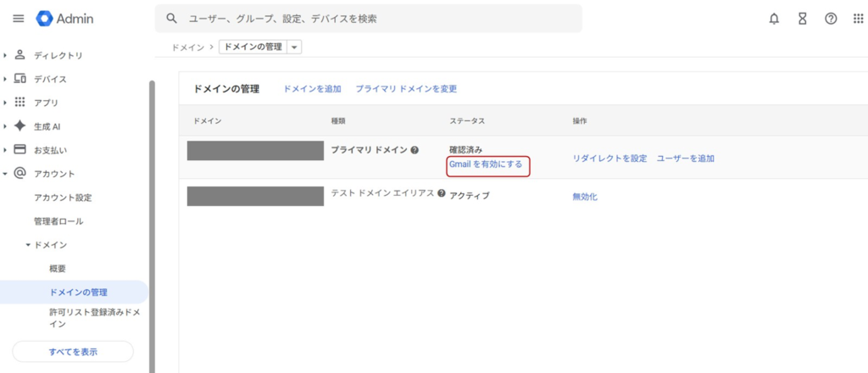Click the Gmail を有効にする link
The height and width of the screenshot is (373, 868).
pos(486,164)
